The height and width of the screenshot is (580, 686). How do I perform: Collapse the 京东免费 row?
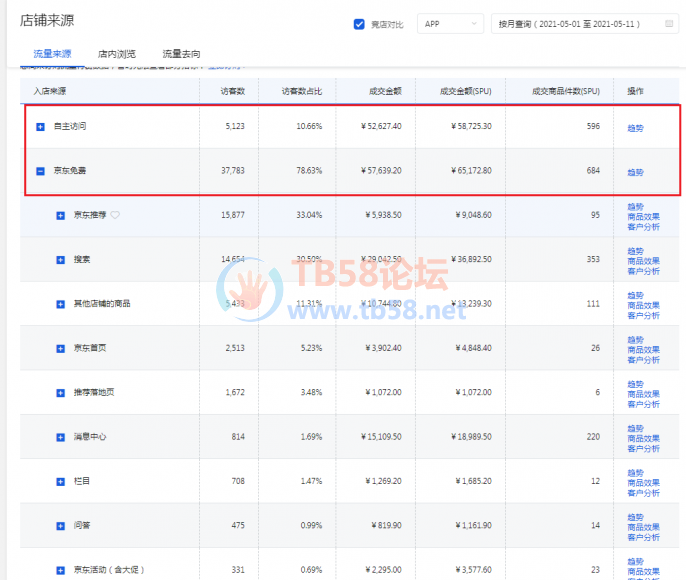(40, 171)
